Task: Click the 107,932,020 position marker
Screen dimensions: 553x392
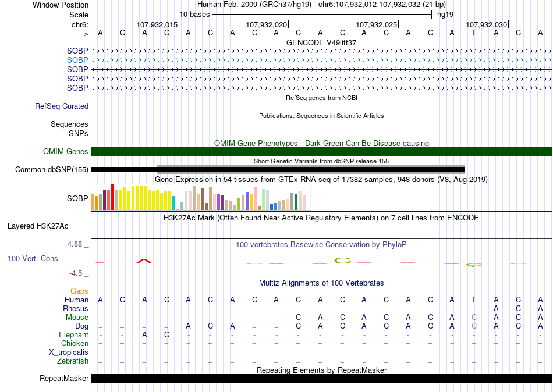Action: click(x=267, y=24)
